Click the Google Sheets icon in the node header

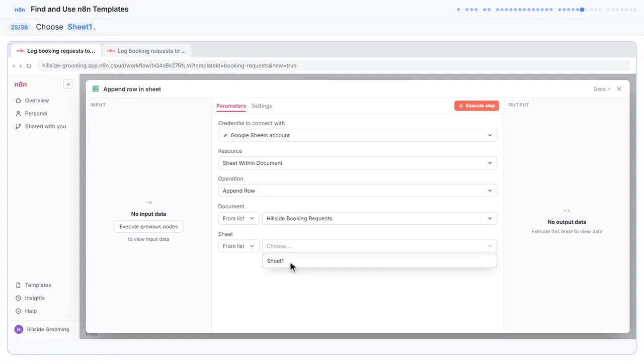pyautogui.click(x=96, y=89)
